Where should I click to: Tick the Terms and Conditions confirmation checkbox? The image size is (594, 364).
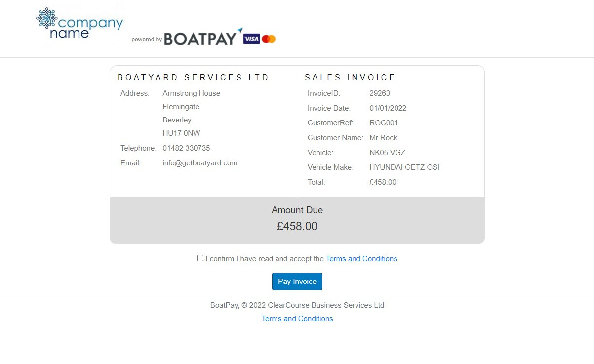(200, 258)
